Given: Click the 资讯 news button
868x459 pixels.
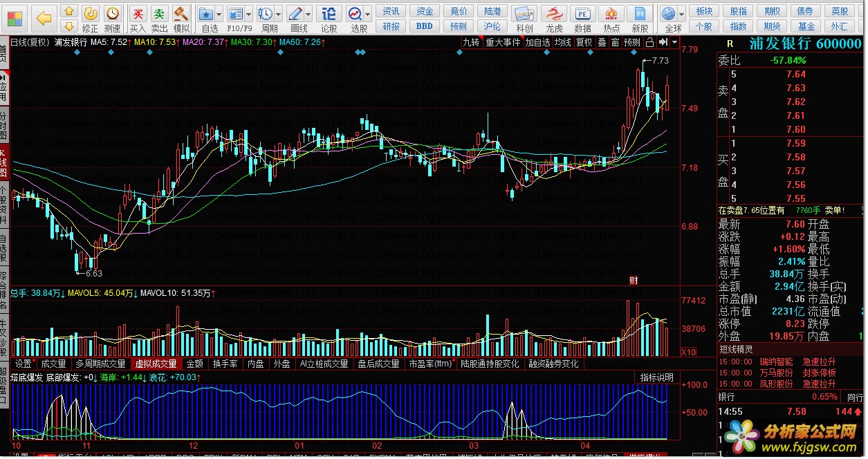Looking at the screenshot, I should [391, 11].
